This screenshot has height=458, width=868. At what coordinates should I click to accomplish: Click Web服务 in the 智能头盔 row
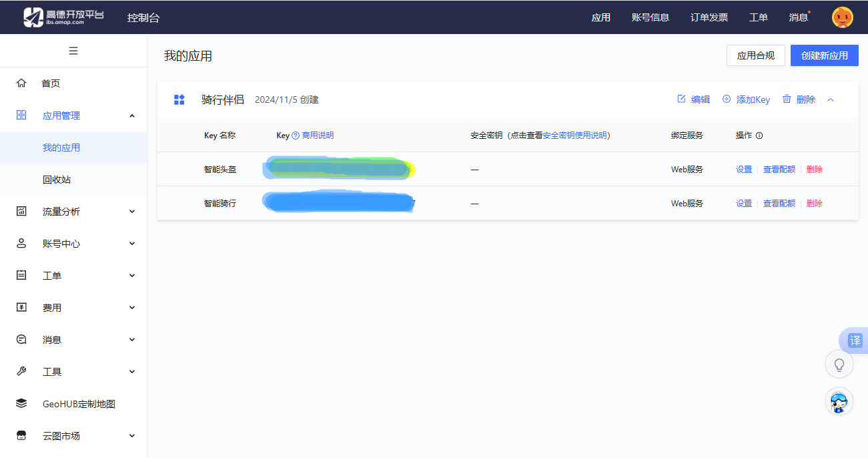(687, 170)
